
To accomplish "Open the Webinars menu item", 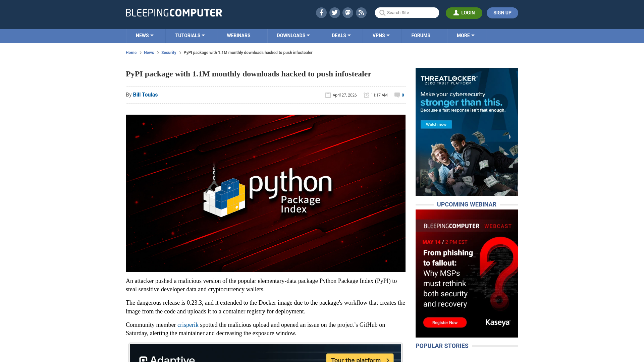I will click(238, 36).
